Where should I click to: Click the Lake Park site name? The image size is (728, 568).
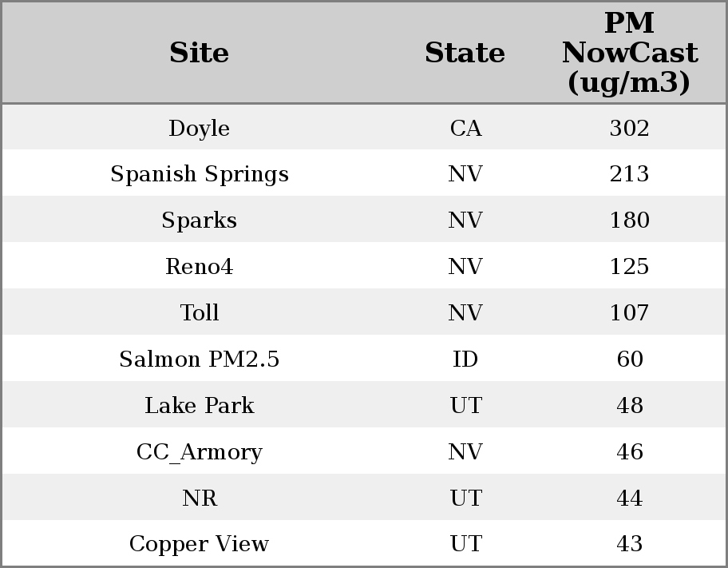[200, 406]
